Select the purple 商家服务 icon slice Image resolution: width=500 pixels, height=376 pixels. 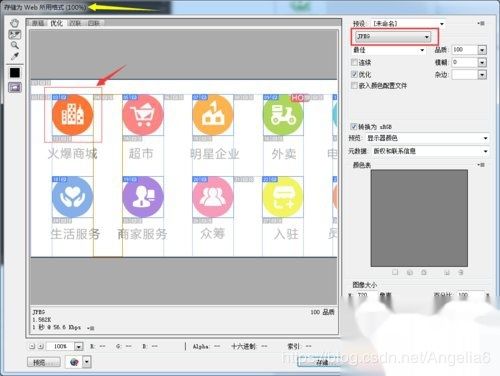click(143, 197)
